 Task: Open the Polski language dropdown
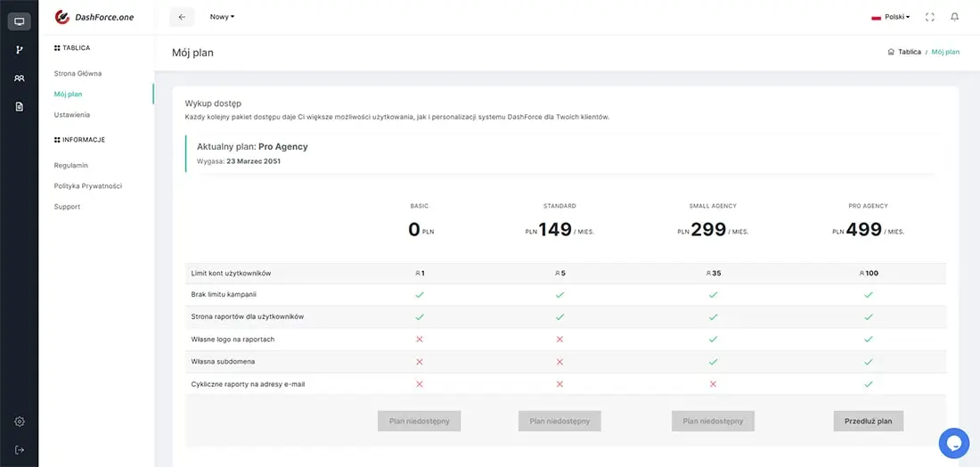[897, 18]
